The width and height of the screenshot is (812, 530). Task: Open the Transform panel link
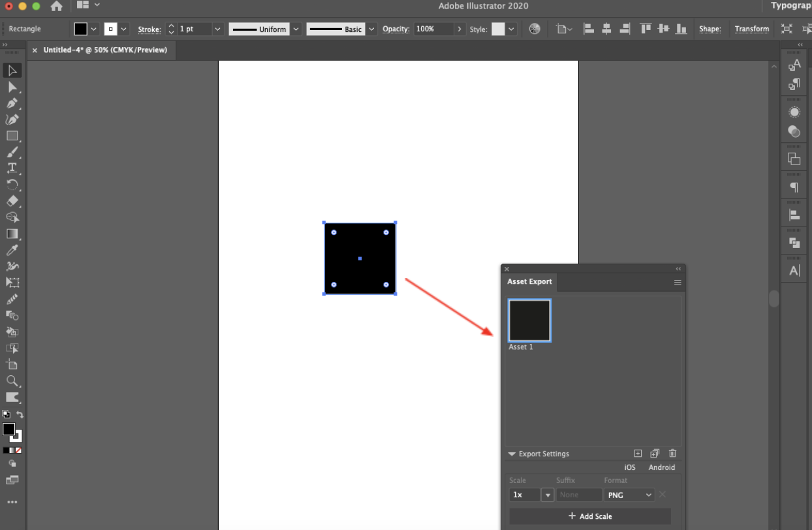pos(752,29)
